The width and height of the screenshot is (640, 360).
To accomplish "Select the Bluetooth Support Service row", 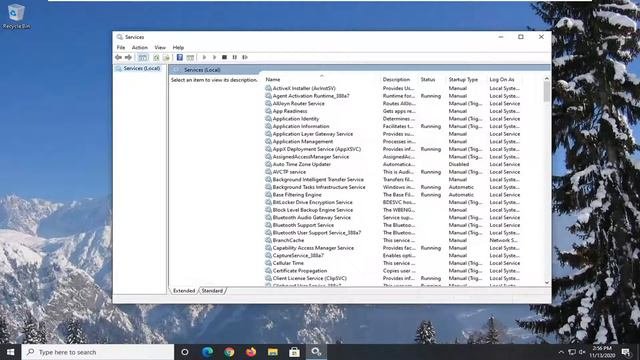I will tap(303, 225).
